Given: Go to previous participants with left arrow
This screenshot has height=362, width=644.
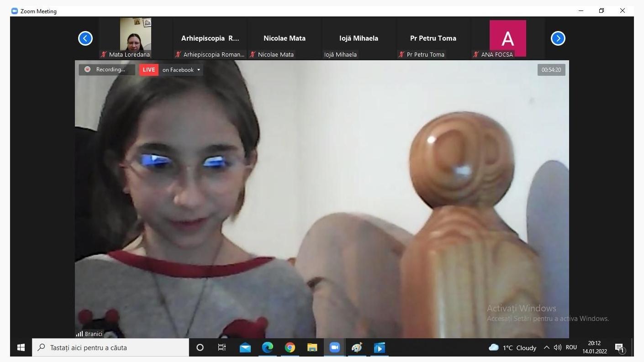Looking at the screenshot, I should click(x=85, y=38).
